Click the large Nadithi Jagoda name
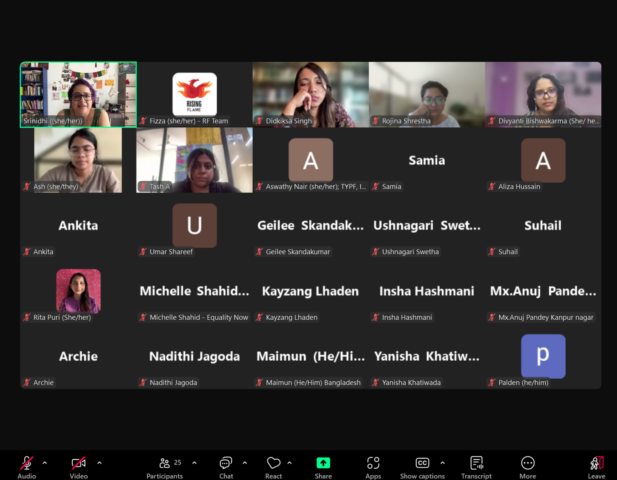617x480 pixels. click(x=194, y=356)
